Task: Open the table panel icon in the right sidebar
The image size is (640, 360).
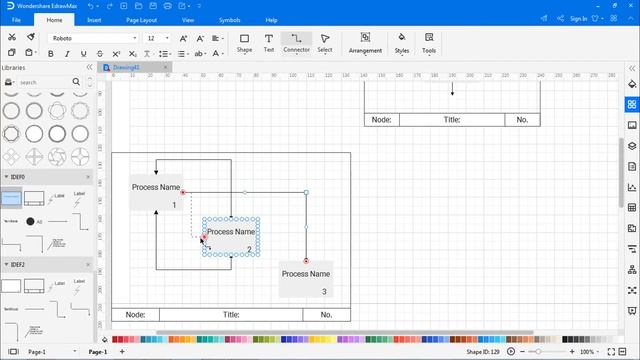Action: 632,208
